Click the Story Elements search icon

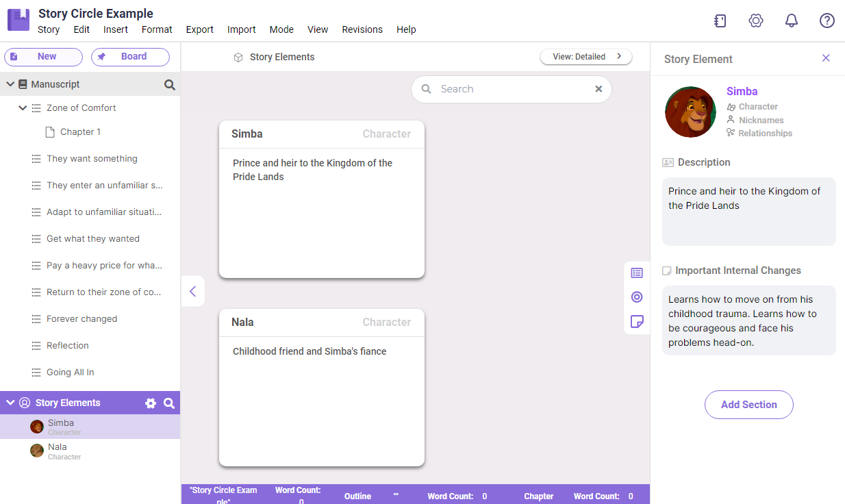[x=169, y=403]
